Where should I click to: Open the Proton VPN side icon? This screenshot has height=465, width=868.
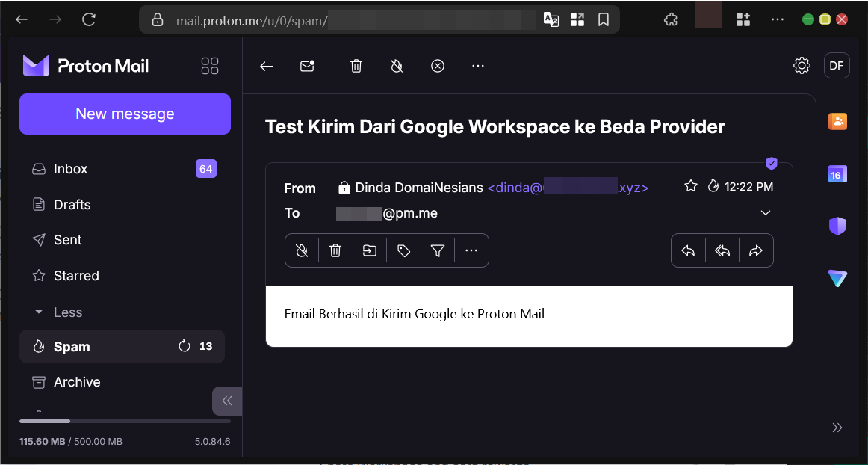837,278
